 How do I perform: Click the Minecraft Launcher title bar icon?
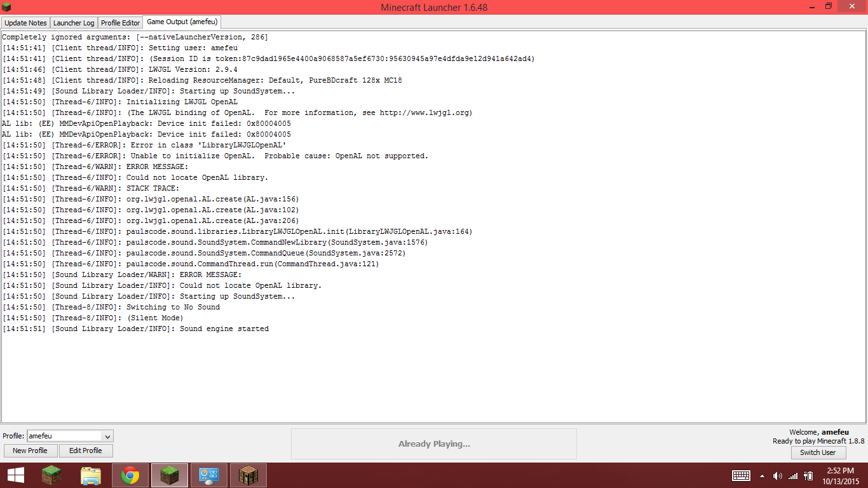click(7, 7)
